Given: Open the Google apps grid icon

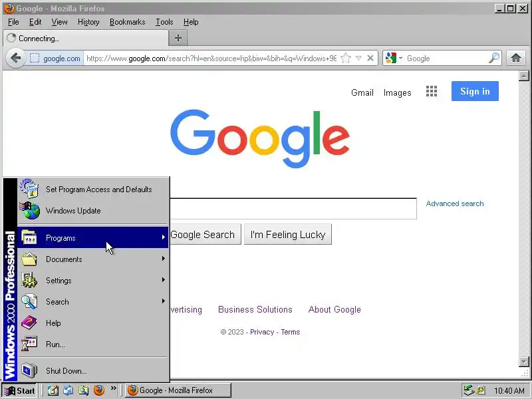Looking at the screenshot, I should tap(432, 91).
